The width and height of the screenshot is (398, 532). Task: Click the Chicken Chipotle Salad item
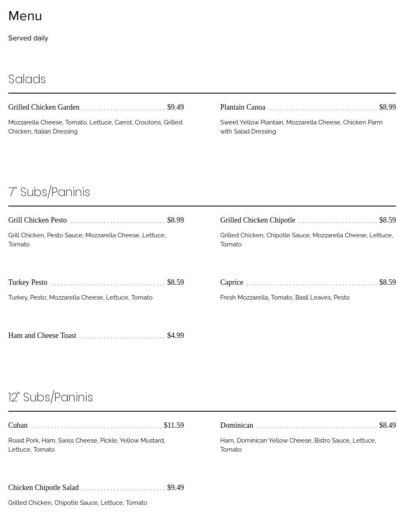pos(43,487)
